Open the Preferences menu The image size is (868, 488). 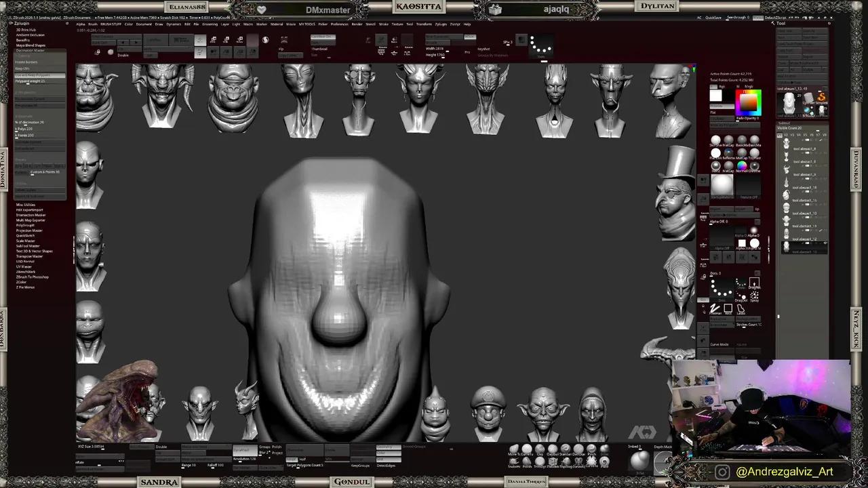(339, 24)
